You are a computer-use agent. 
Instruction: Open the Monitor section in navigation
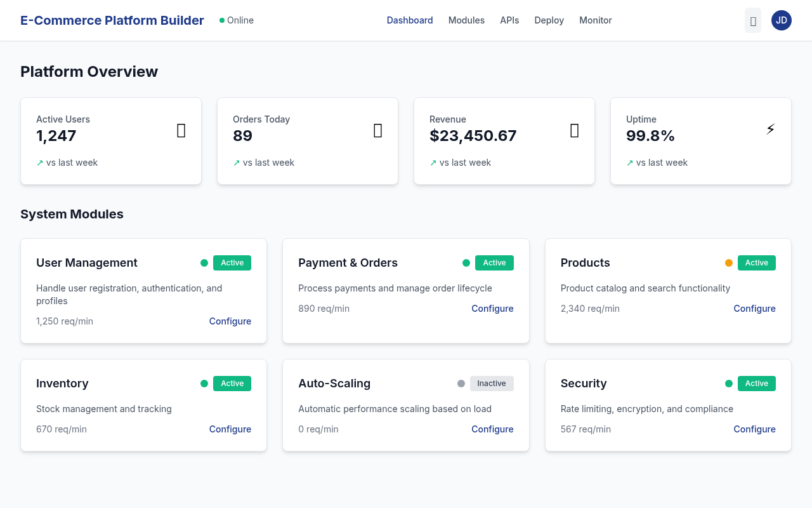tap(595, 20)
